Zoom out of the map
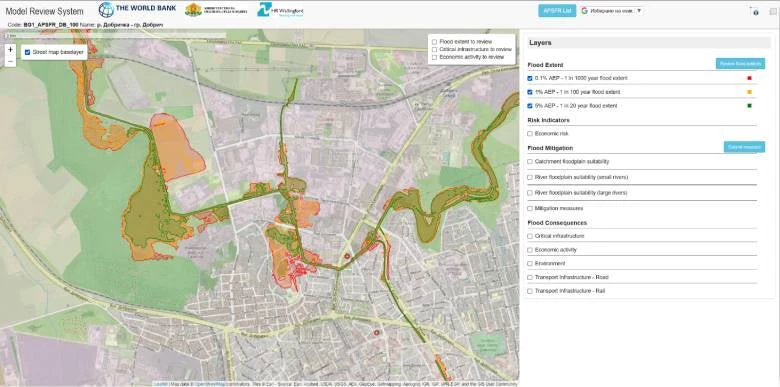Screen dimensions: 780x387 click(x=10, y=61)
